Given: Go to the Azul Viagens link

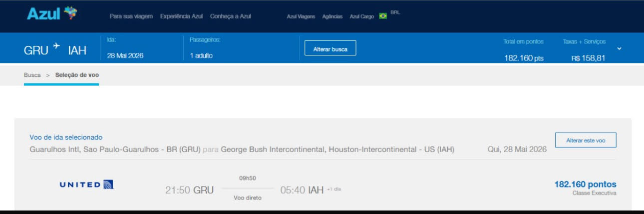Looking at the screenshot, I should click(301, 16).
